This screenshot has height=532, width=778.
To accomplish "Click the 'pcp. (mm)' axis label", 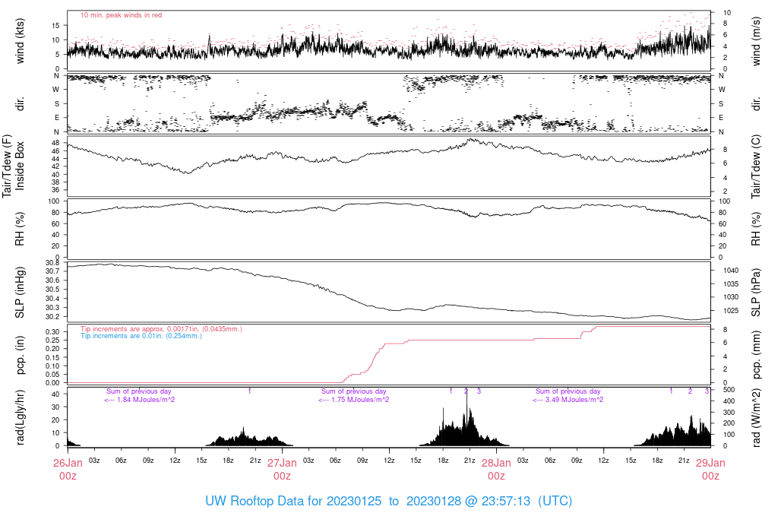I will pyautogui.click(x=756, y=356).
